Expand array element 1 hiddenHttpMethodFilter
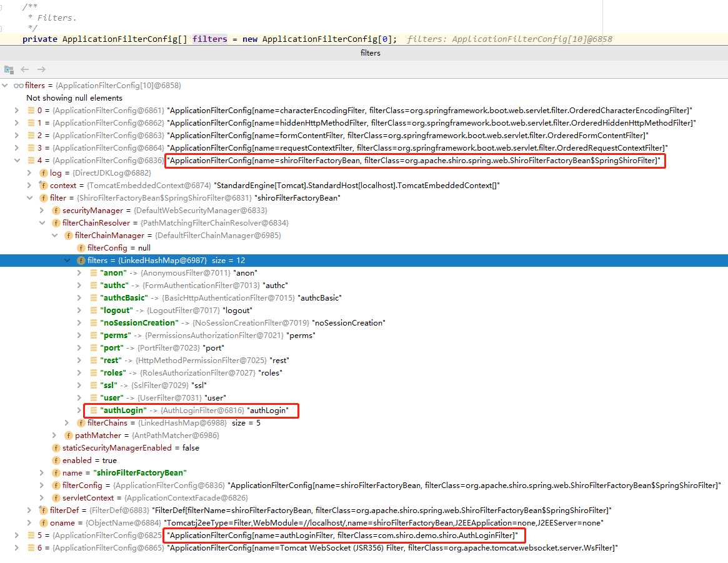 click(x=17, y=123)
